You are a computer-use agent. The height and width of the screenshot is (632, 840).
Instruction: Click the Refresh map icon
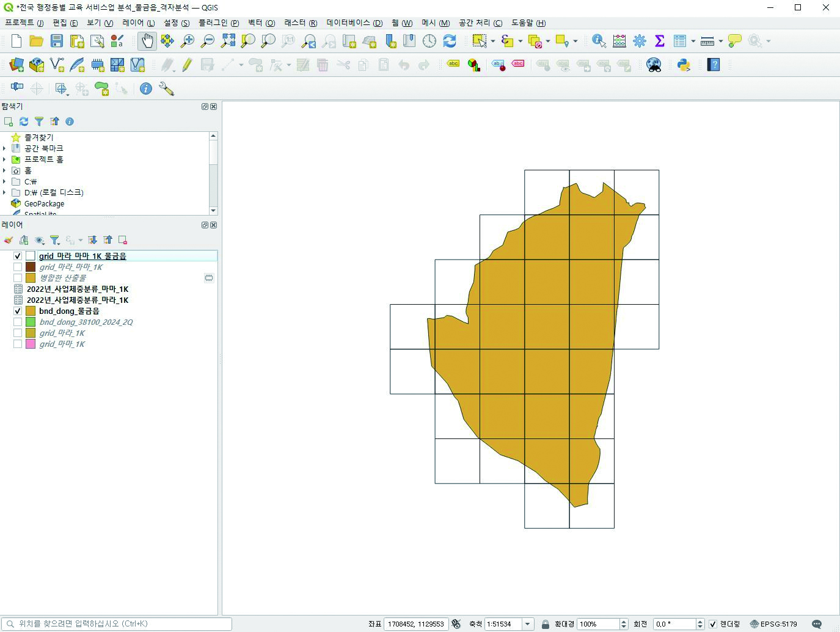click(450, 41)
